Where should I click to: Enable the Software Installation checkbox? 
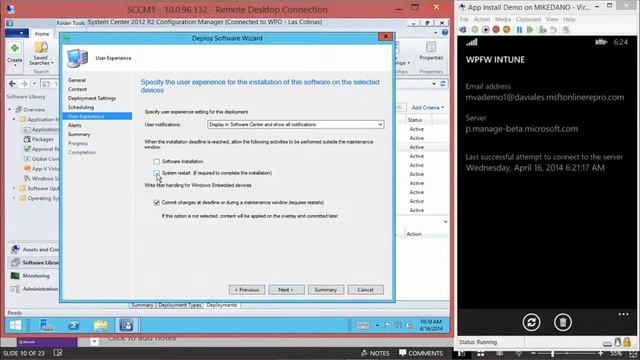point(157,162)
